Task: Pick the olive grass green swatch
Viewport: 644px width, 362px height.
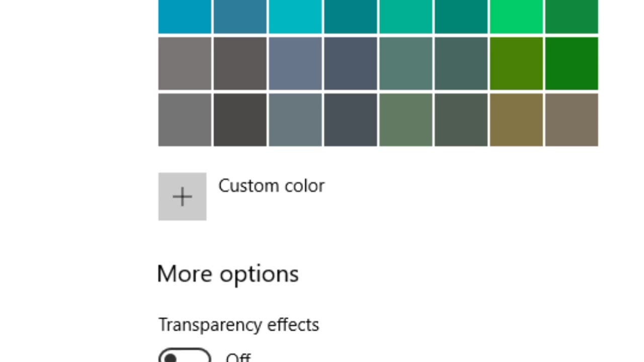Action: point(516,64)
